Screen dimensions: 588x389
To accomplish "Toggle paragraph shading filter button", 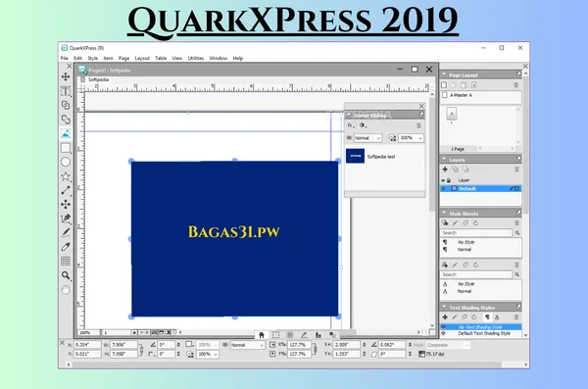I will [x=487, y=317].
